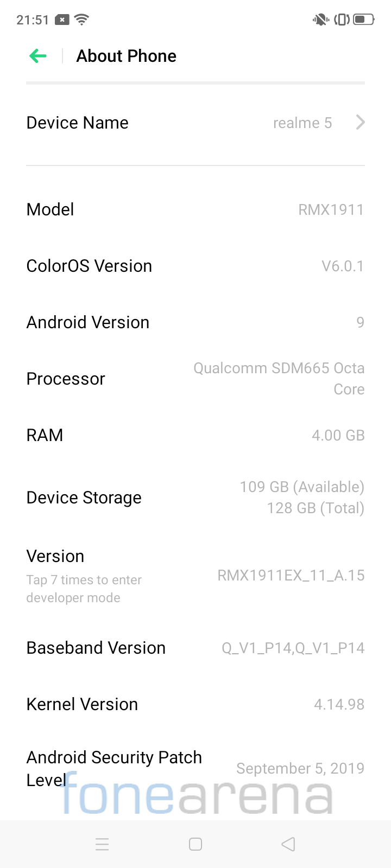
Task: Select the Processor information row
Action: 195,379
